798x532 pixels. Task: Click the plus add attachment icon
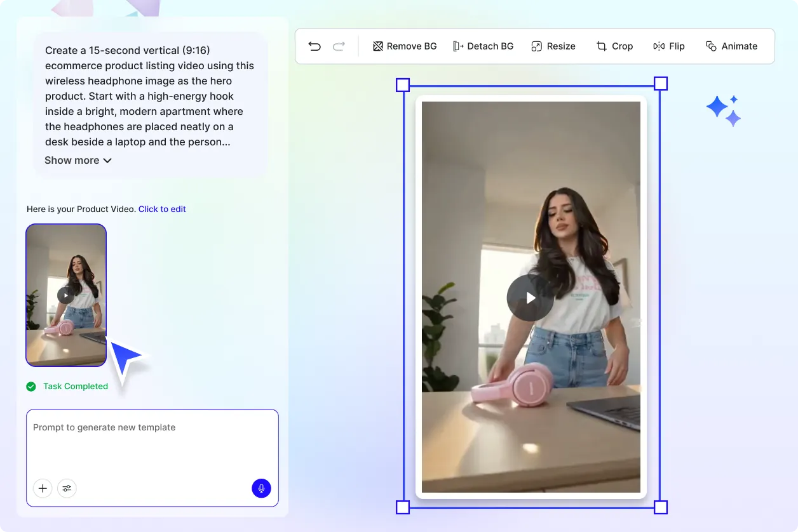43,488
